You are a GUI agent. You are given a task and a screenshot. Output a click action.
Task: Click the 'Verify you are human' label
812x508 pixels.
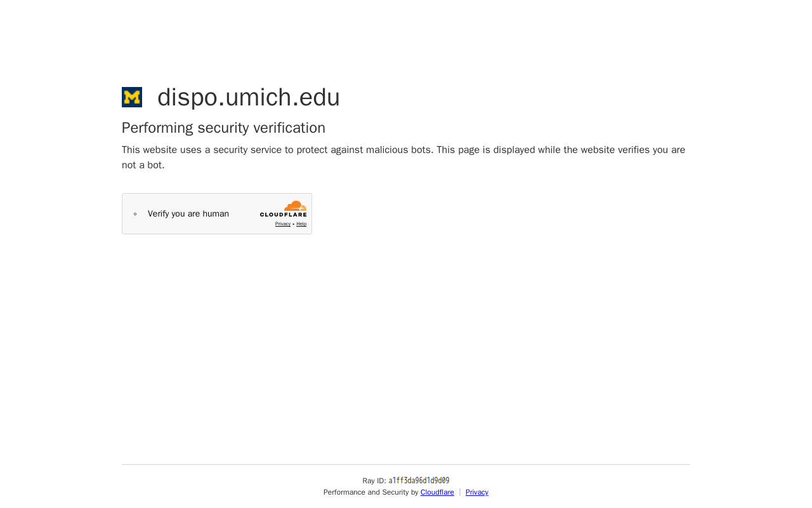click(x=188, y=214)
